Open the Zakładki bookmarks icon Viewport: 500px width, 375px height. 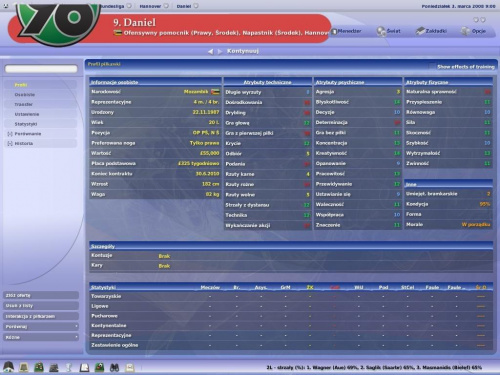[420, 31]
